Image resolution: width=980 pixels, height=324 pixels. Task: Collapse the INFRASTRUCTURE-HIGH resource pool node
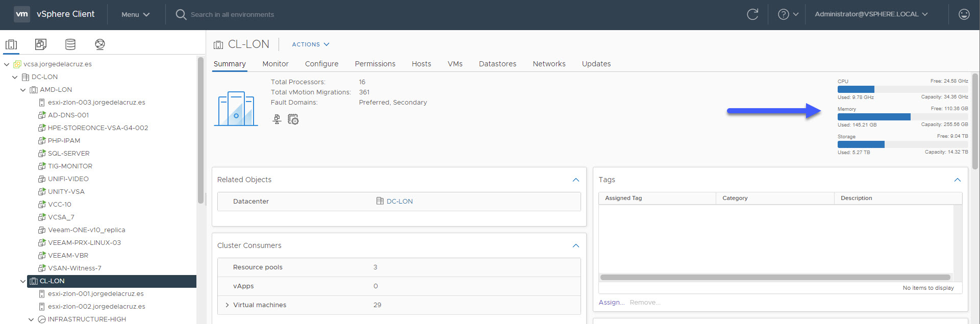click(31, 319)
